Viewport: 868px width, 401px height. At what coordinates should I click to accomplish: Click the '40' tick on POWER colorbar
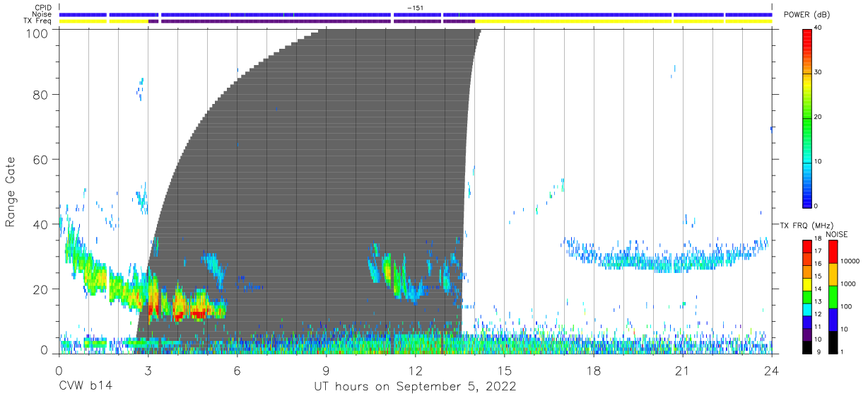pos(819,28)
